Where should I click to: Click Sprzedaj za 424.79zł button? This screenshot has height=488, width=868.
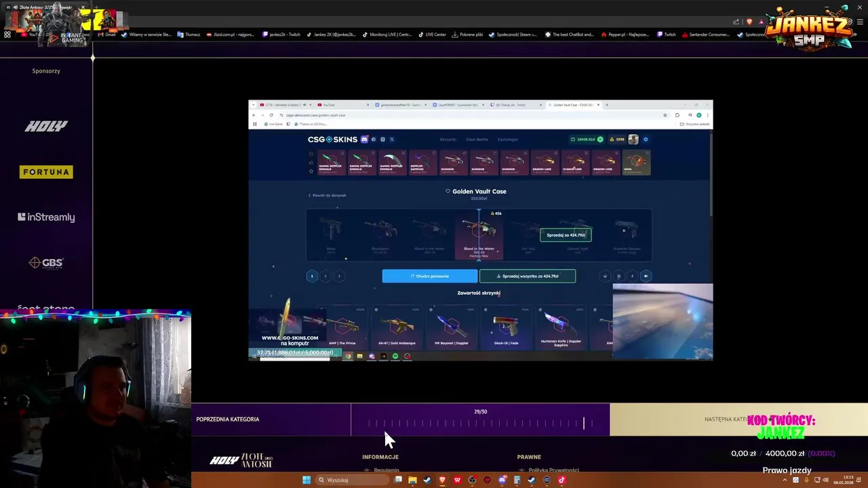566,235
